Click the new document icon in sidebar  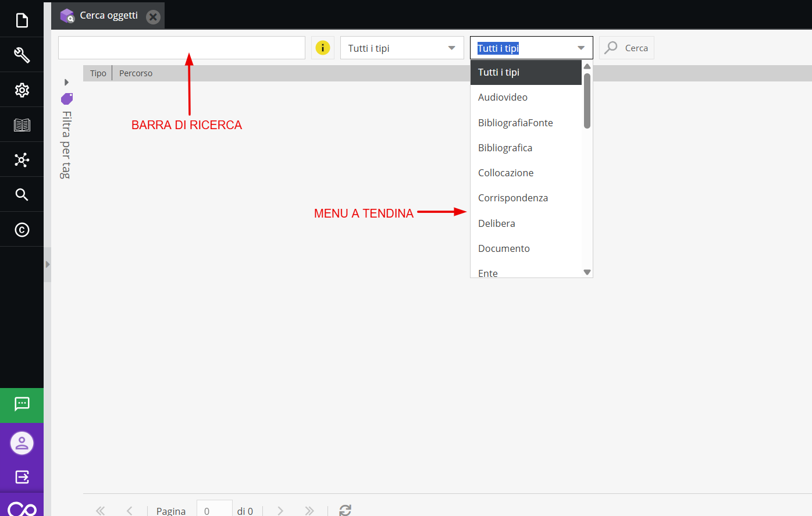[x=22, y=20]
